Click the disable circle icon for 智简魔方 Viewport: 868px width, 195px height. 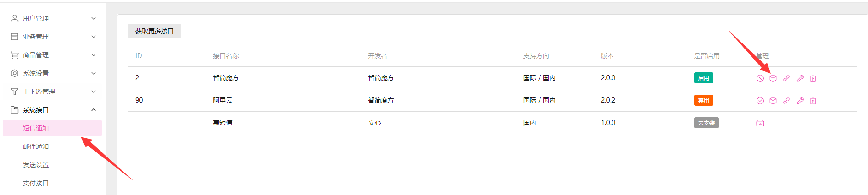760,78
